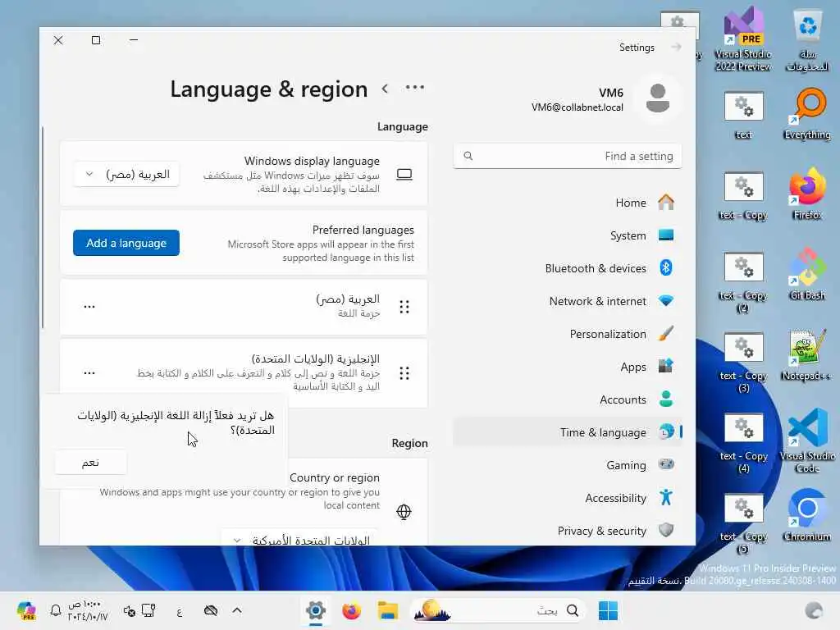Click the settings page vertical scrollbar
The width and height of the screenshot is (840, 630).
[43, 228]
